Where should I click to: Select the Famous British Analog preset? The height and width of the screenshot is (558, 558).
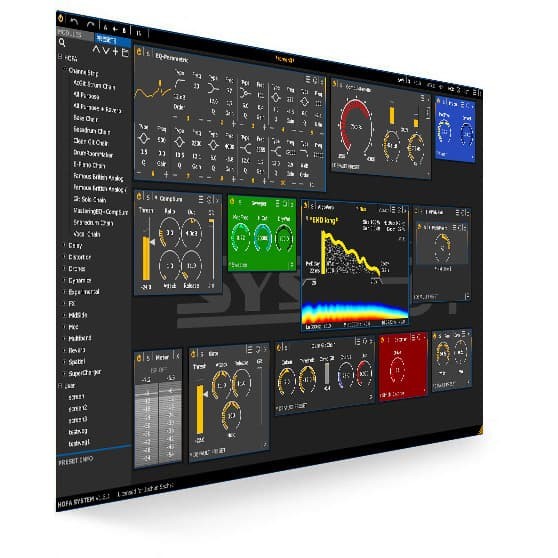[98, 177]
